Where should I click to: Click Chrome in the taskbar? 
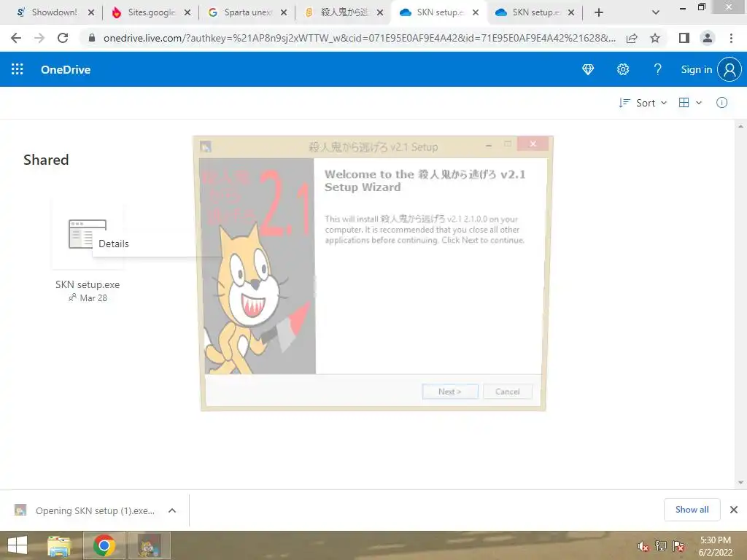pos(104,545)
